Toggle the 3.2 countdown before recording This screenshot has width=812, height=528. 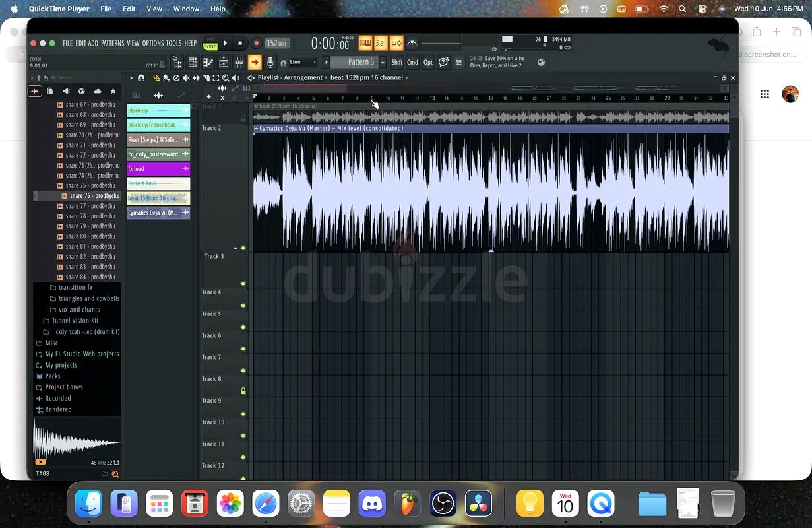381,44
